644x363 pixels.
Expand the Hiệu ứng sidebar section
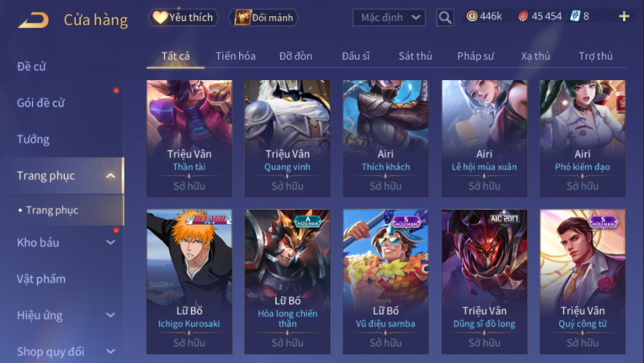coord(110,315)
